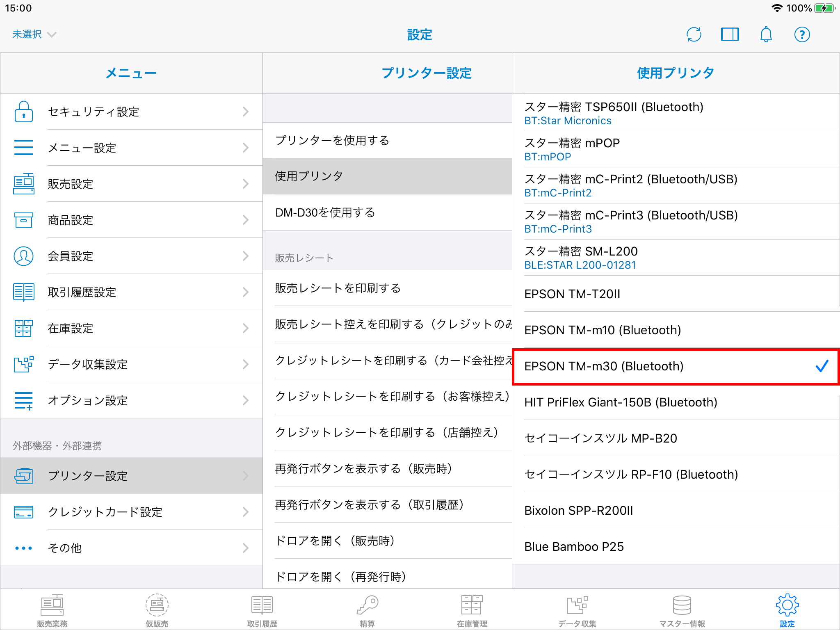Click the data collection settings icon
The image size is (840, 630).
(24, 364)
